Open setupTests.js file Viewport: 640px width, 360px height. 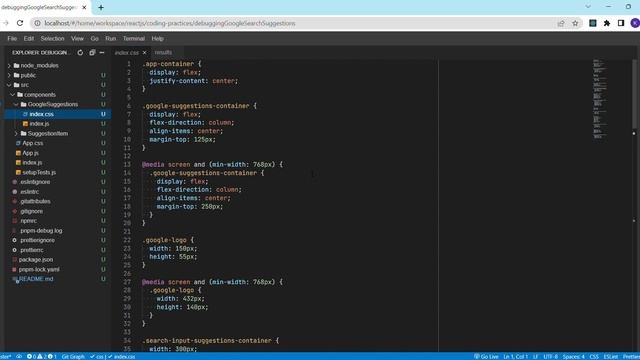point(39,172)
